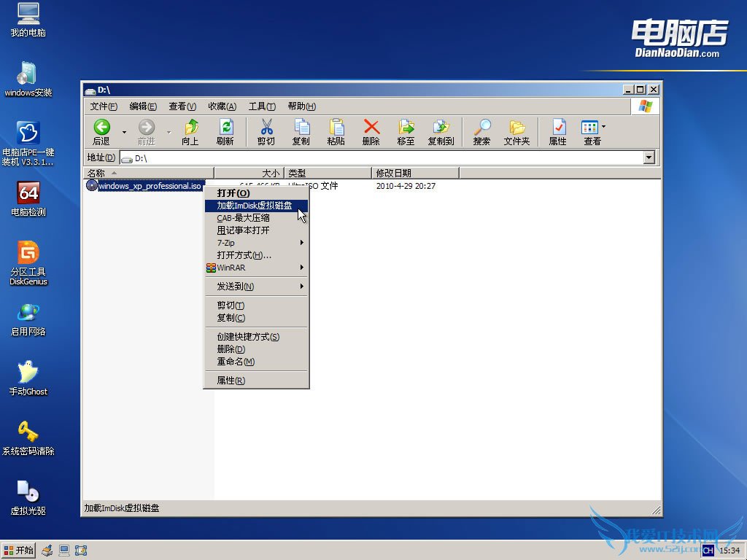Open the 工具(T) menu in menu bar
The height and width of the screenshot is (560, 747).
(261, 106)
